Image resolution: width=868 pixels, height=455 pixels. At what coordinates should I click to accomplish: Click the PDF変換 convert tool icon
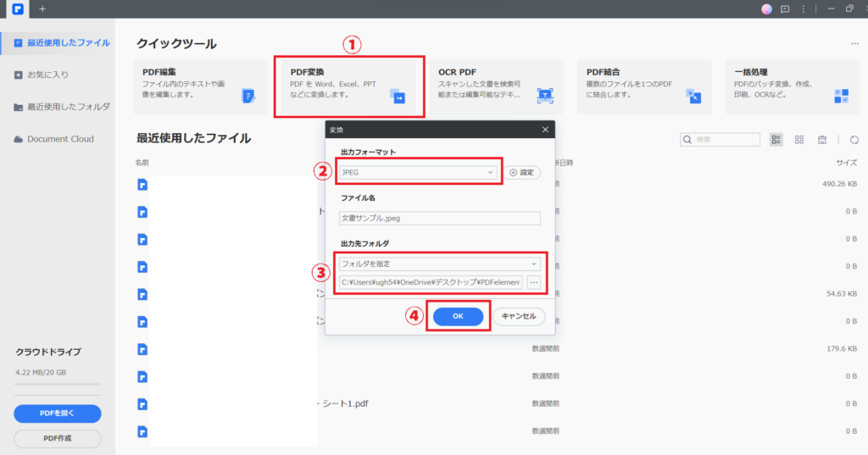click(x=397, y=96)
